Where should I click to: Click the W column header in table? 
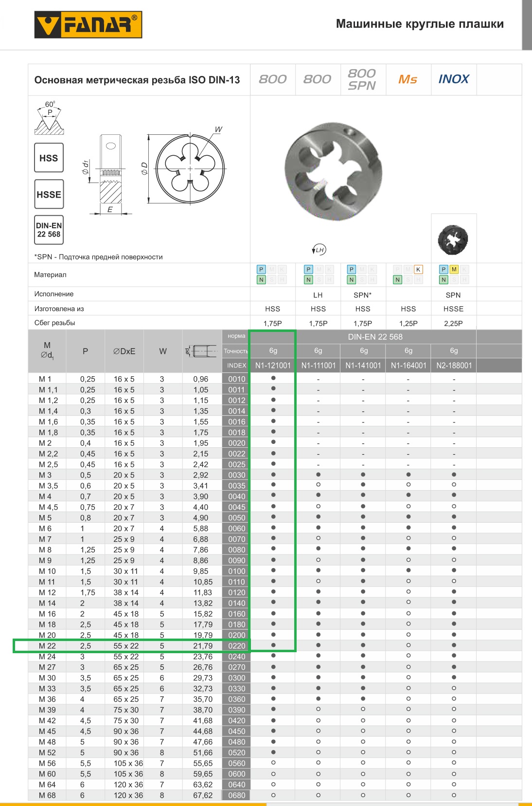163,351
